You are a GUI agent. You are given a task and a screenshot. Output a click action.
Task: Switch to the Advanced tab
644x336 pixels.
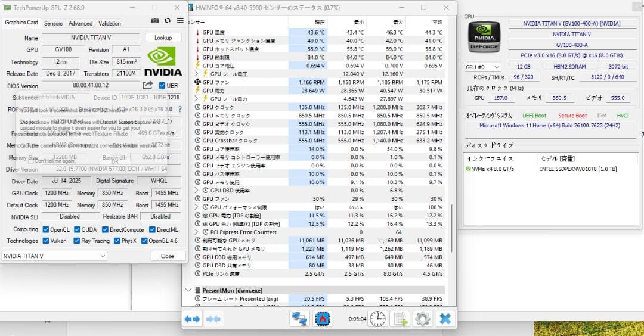click(80, 23)
